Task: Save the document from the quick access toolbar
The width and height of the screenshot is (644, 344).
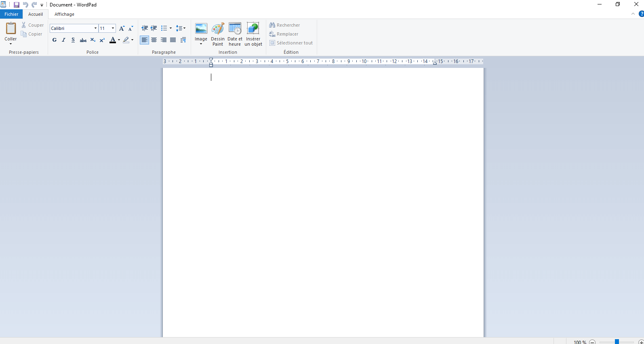Action: [17, 5]
